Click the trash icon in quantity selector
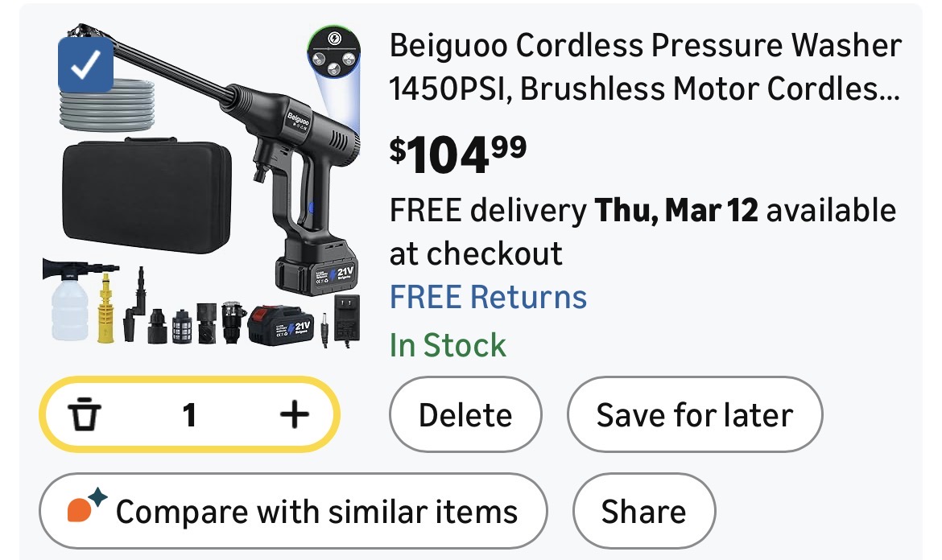Image resolution: width=942 pixels, height=560 pixels. [x=84, y=415]
